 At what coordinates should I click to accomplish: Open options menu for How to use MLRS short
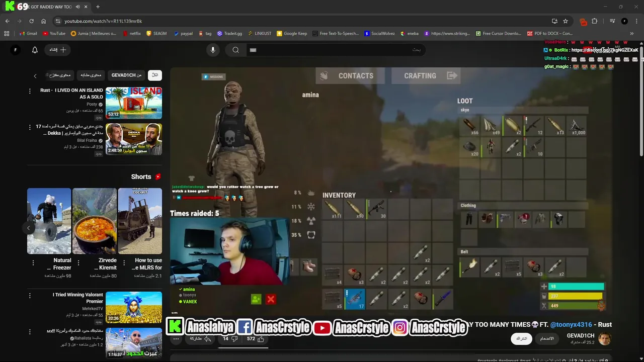pyautogui.click(x=124, y=263)
